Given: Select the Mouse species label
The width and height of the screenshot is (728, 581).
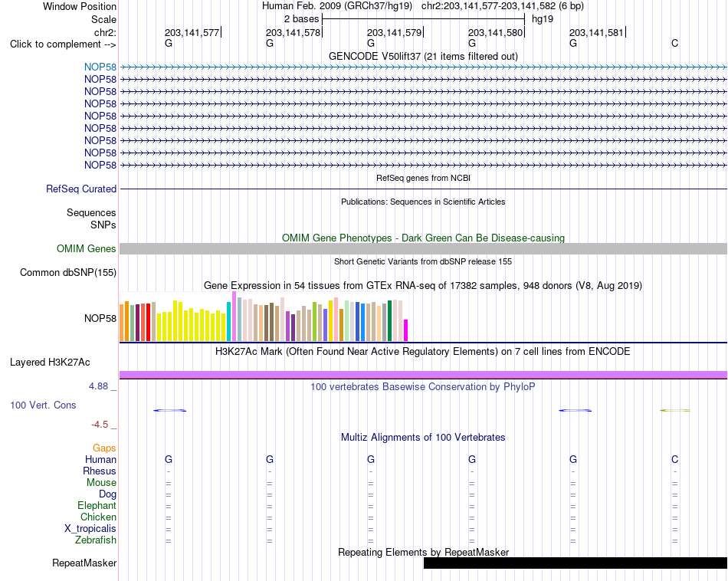Looking at the screenshot, I should tap(101, 483).
